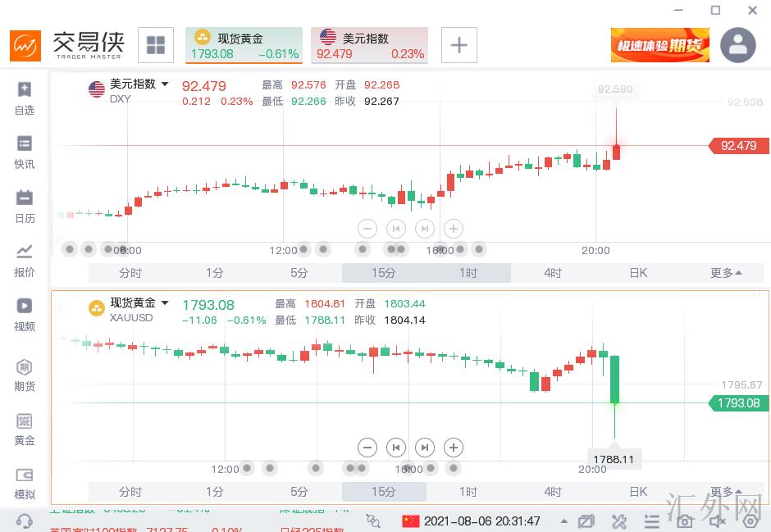Screen dimensions: 771x532
Task: Select 15分 timeframe for 美元指数 chart
Action: click(384, 273)
